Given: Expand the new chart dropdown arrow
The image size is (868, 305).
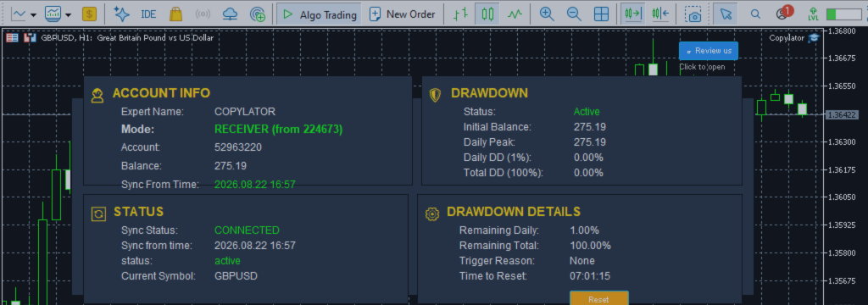Looking at the screenshot, I should click(34, 14).
